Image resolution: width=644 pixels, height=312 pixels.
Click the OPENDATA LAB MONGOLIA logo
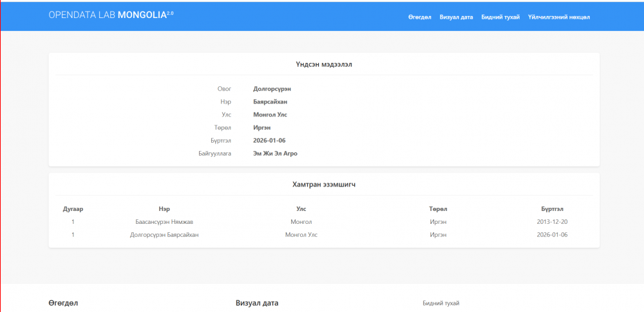point(111,15)
